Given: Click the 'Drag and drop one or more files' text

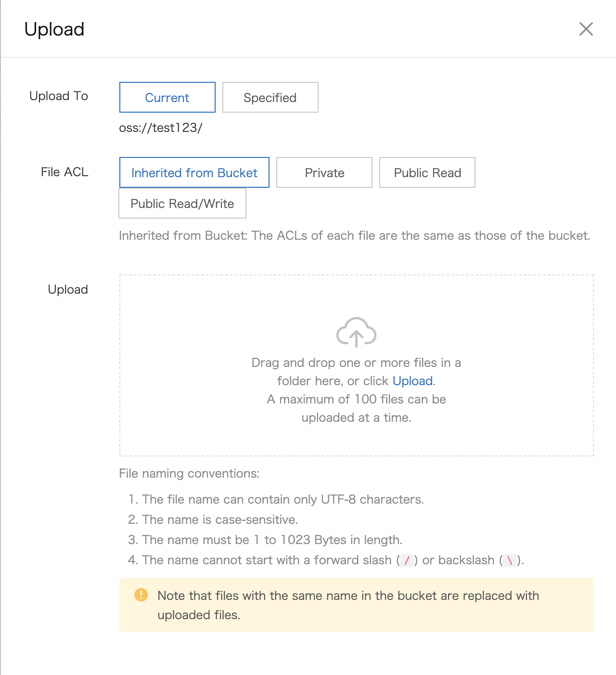Looking at the screenshot, I should pos(356,363).
